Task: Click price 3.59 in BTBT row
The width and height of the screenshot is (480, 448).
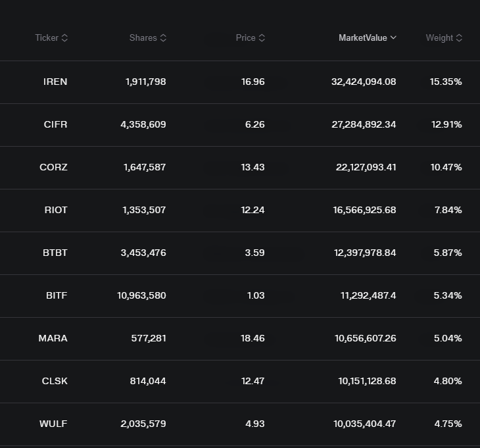Action: point(254,253)
